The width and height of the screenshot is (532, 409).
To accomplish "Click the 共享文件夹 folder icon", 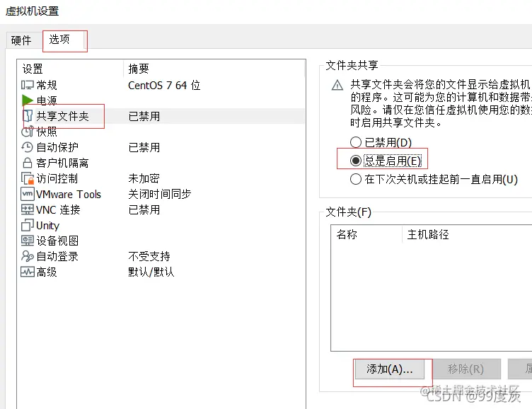I will point(28,116).
